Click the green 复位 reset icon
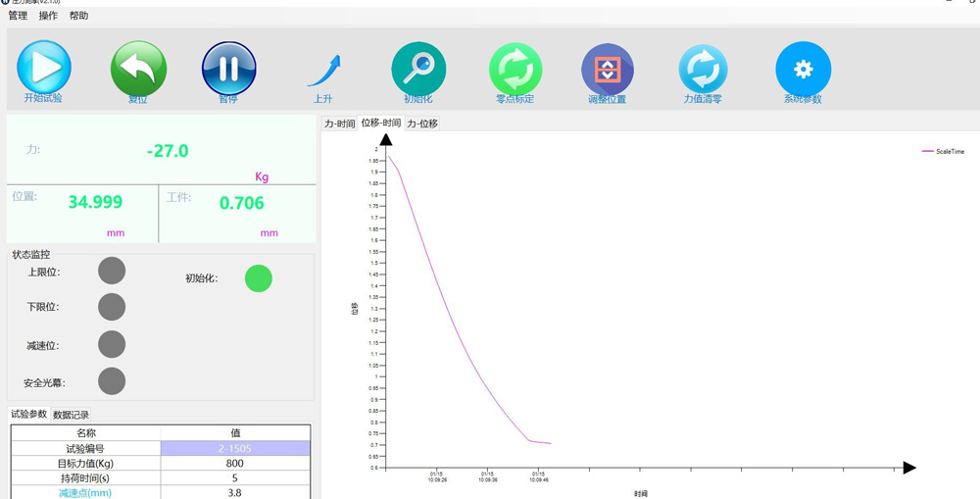 138,69
